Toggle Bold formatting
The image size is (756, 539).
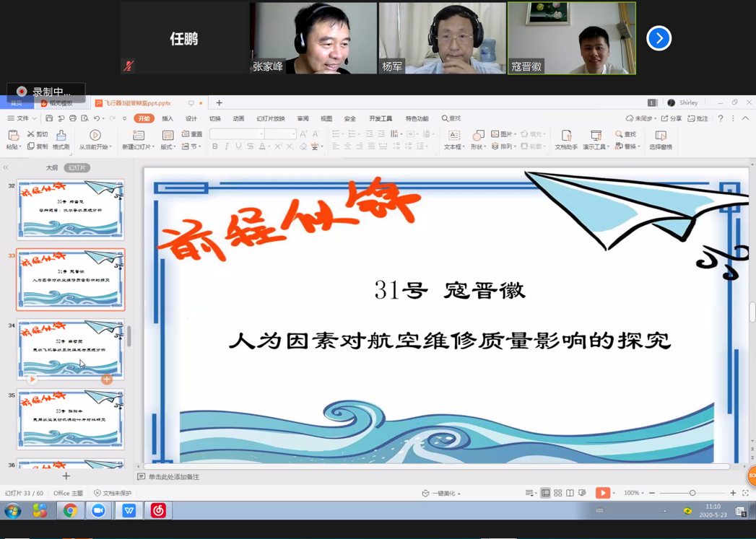click(x=215, y=146)
